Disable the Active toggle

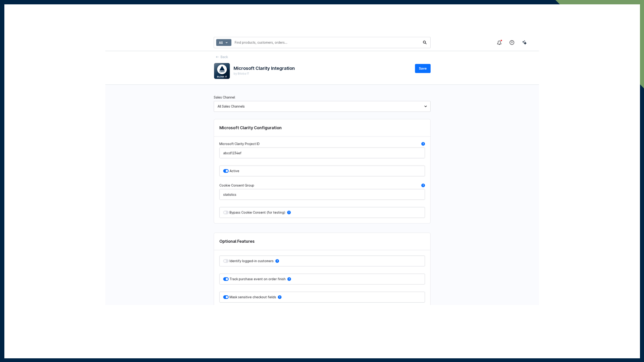tap(226, 171)
